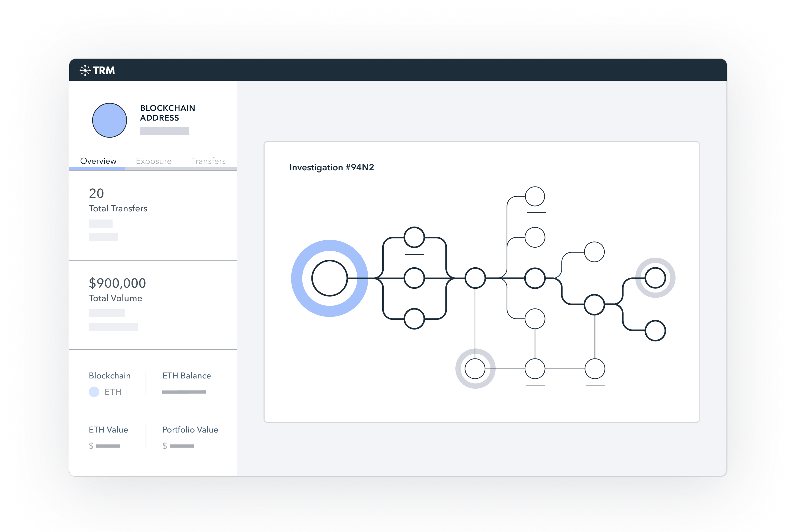Image resolution: width=796 pixels, height=532 pixels.
Task: Click the blue Overview tab underline indicator
Action: tap(97, 169)
